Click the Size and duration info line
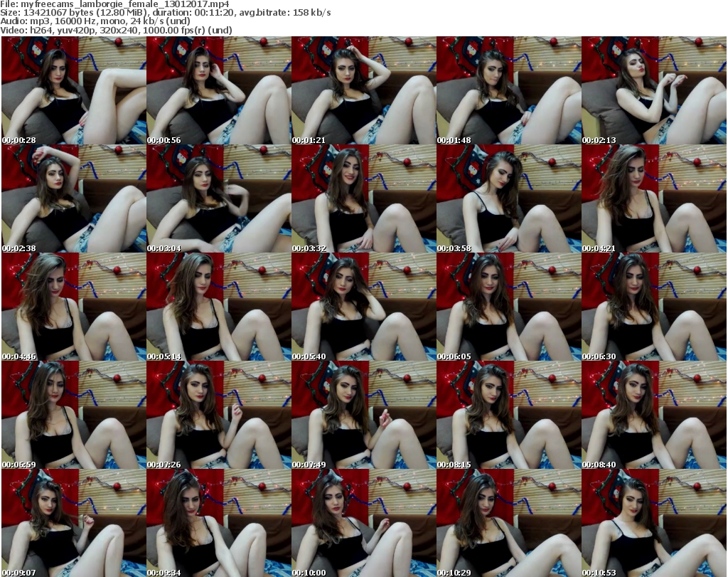This screenshot has height=577, width=728. [165, 13]
